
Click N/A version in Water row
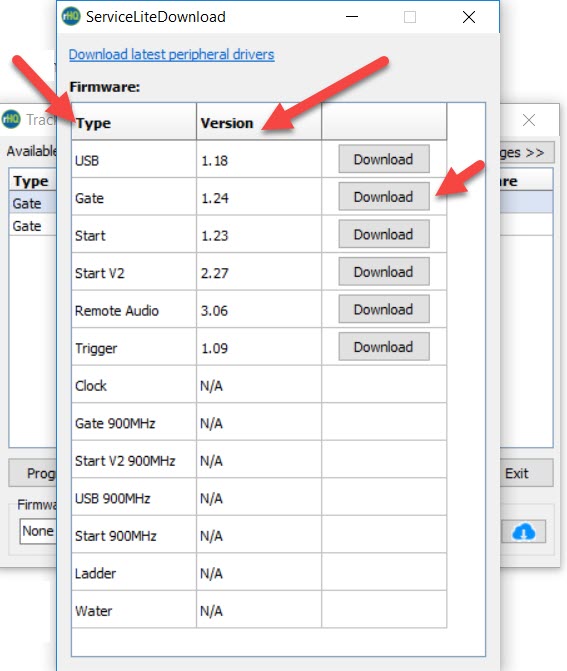pyautogui.click(x=211, y=611)
